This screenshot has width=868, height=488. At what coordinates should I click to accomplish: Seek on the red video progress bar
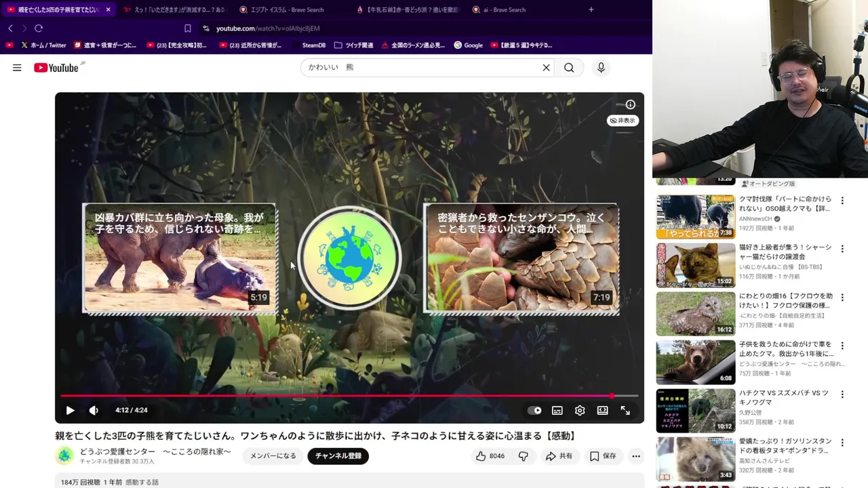[349, 396]
